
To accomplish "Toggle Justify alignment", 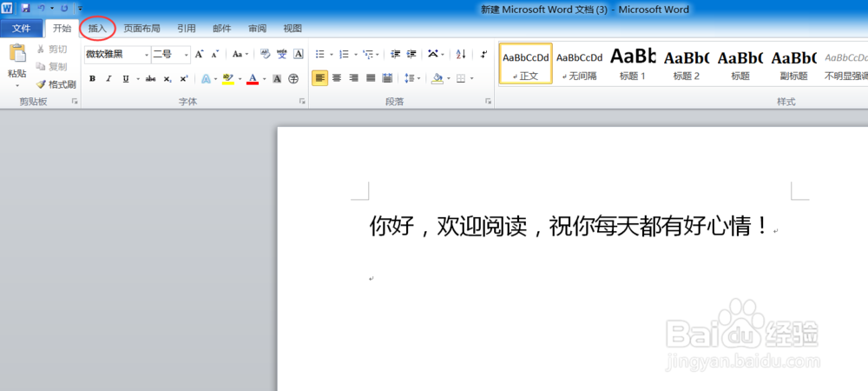I will point(371,78).
